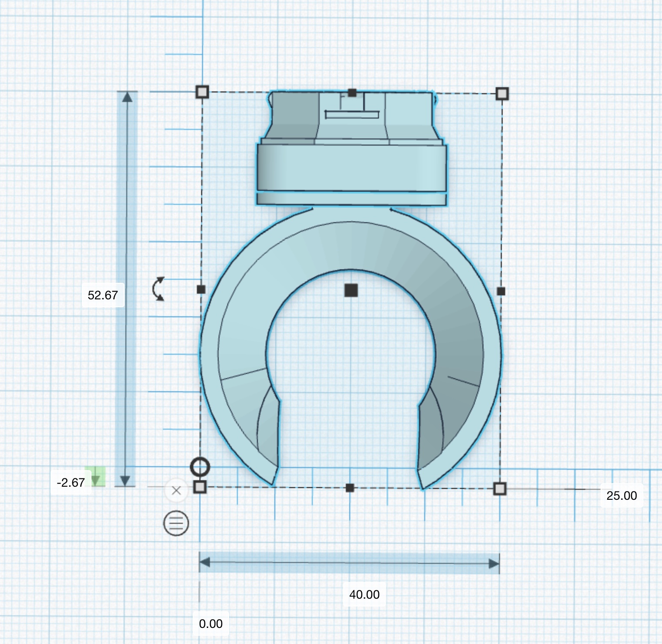The width and height of the screenshot is (662, 644).
Task: Click the top-middle edge handle
Action: click(352, 93)
